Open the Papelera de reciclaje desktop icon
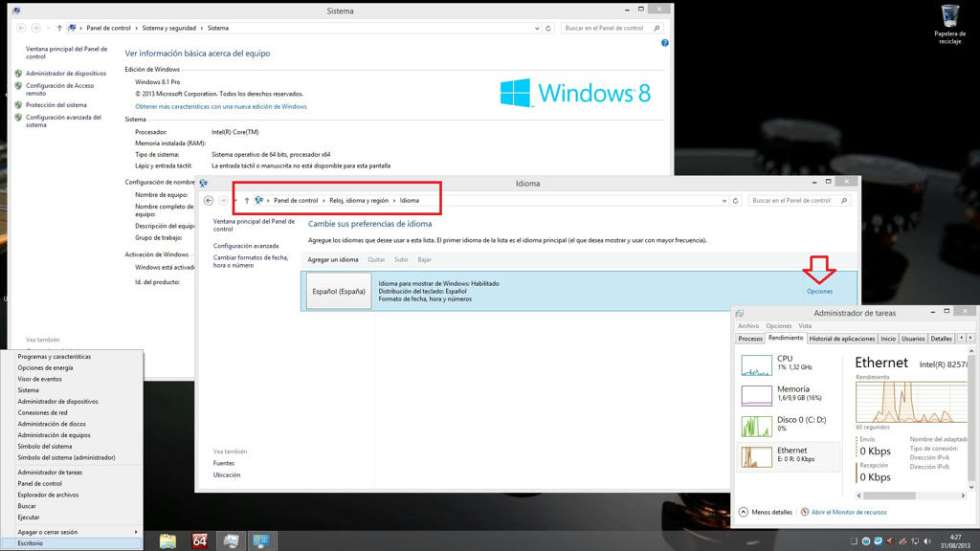The height and width of the screenshot is (551, 980). click(949, 24)
